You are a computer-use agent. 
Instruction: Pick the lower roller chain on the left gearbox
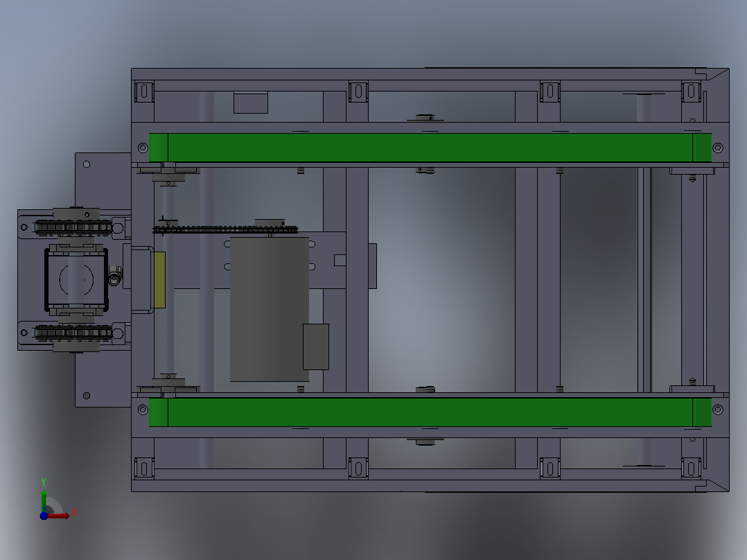[73, 332]
